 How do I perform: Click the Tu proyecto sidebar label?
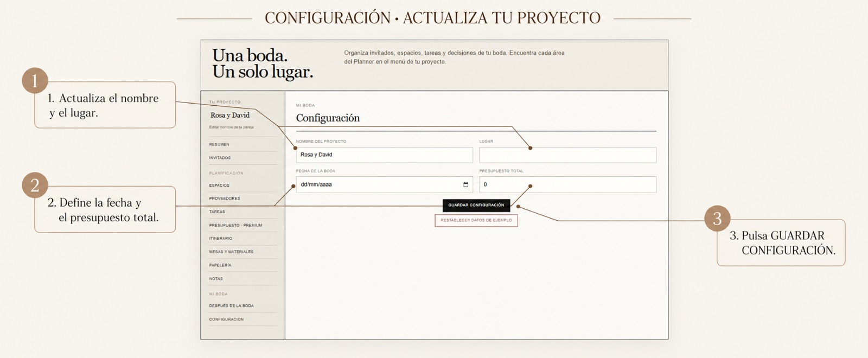tap(225, 102)
